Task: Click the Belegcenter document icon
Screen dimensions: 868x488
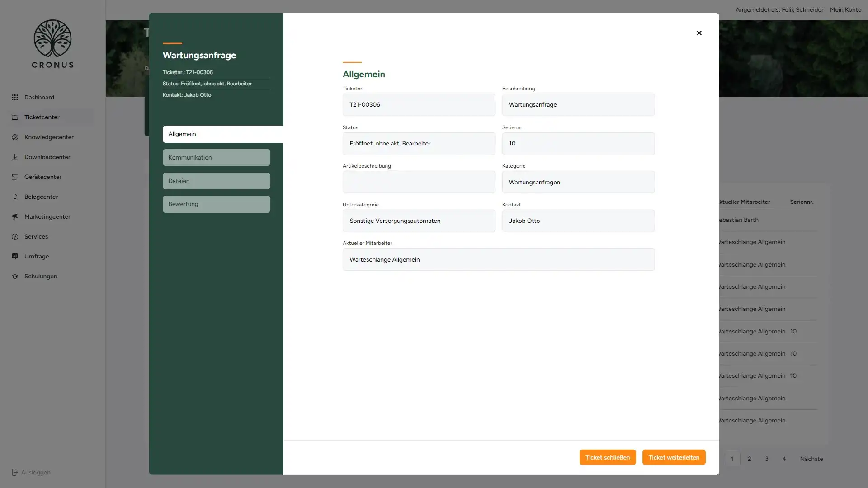Action: [15, 197]
